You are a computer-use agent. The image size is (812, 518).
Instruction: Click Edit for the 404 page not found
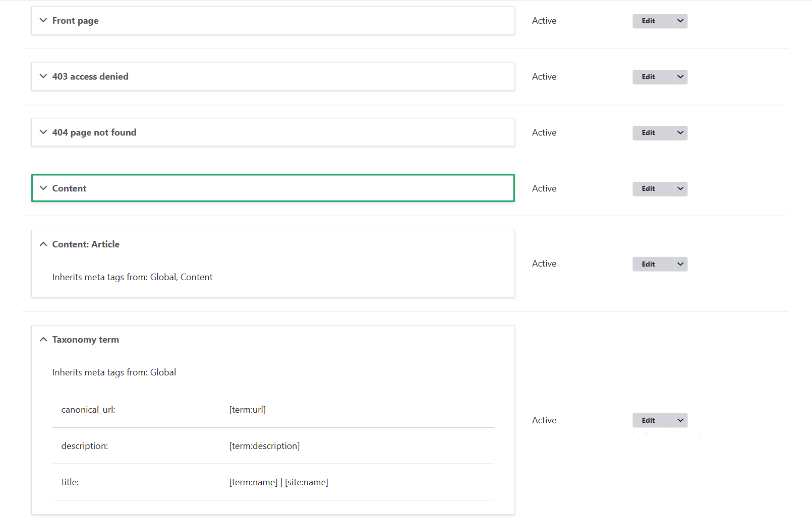[649, 133]
